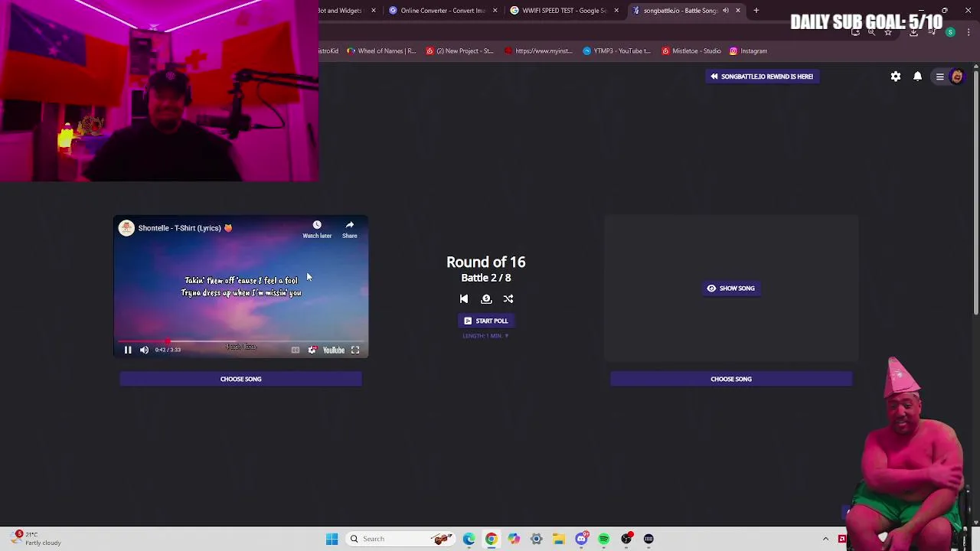Choose the left song

(240, 379)
